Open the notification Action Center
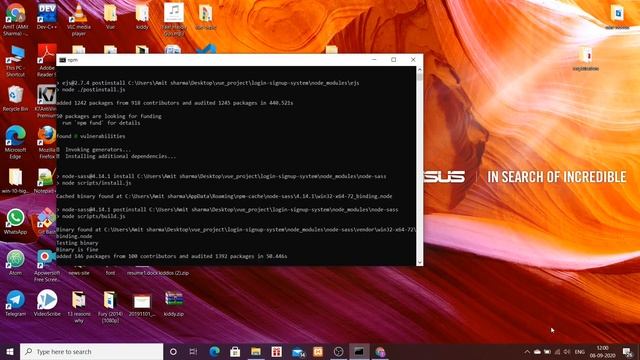The image size is (640, 360). pos(628,351)
